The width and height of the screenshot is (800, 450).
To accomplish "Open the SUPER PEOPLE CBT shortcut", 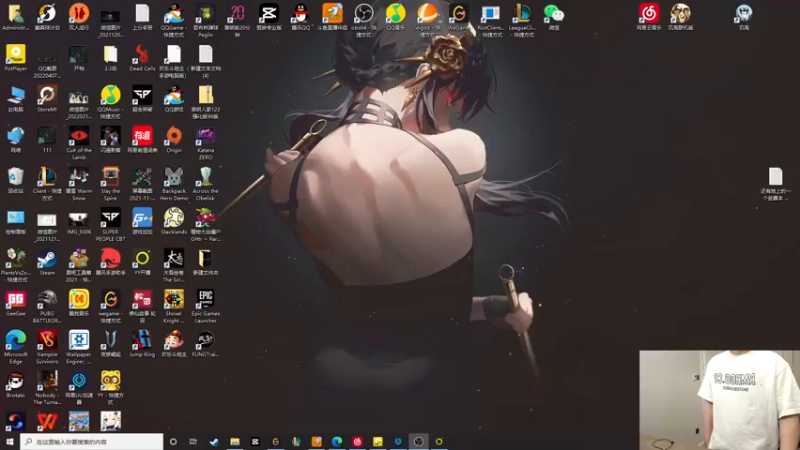I will pos(110,218).
